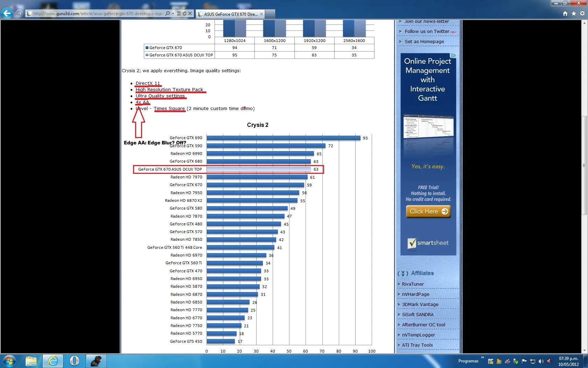Screen dimensions: 588x368
Task: Switch to the ASUS GeForce GTX 670 tab
Action: pyautogui.click(x=230, y=14)
